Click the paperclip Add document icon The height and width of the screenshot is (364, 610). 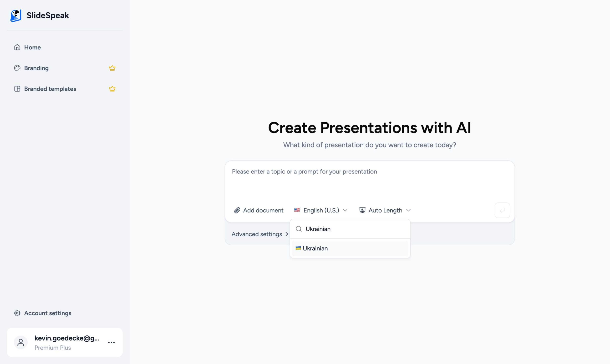pyautogui.click(x=237, y=210)
